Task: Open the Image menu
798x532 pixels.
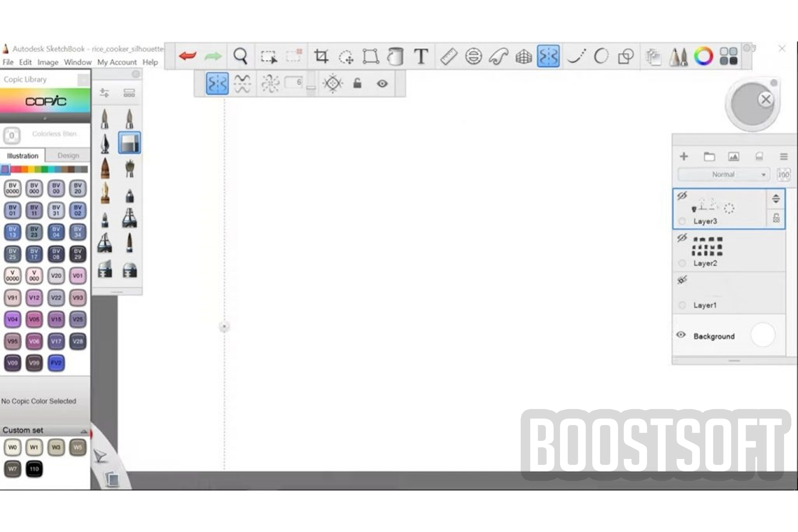Action: 48,62
